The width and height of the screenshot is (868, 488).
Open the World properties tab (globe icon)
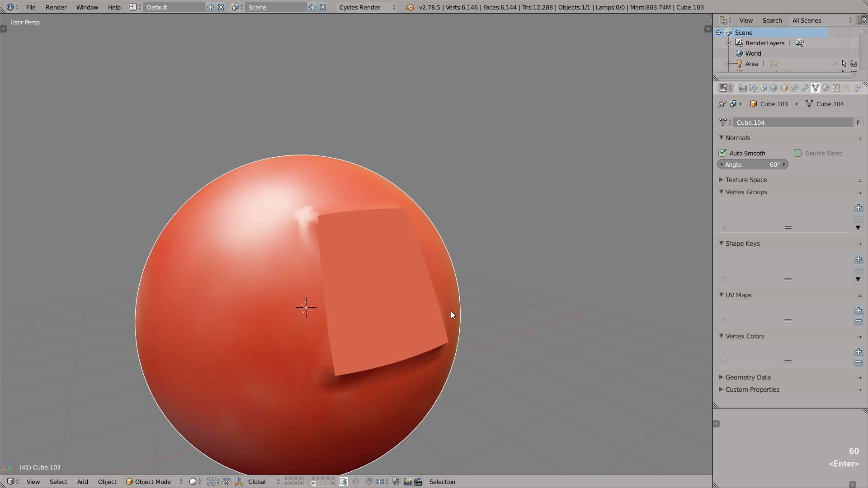[774, 88]
